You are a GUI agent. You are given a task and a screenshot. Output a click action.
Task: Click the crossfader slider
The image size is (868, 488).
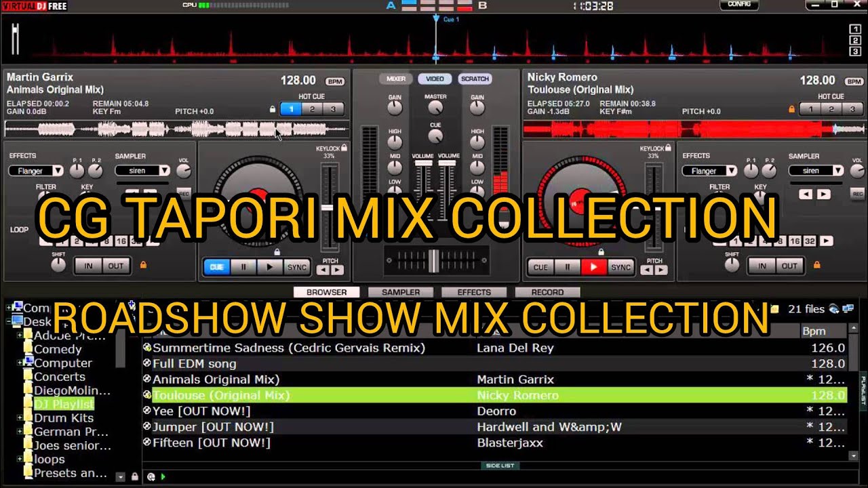(433, 261)
